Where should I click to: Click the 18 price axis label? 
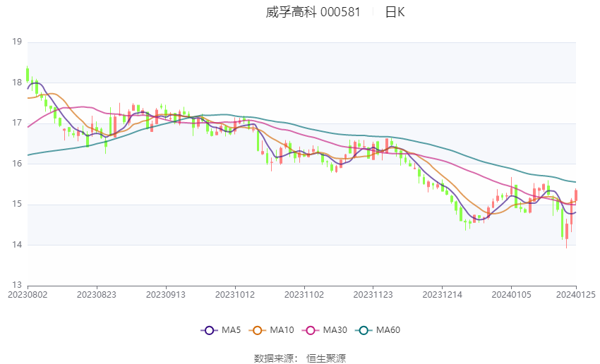point(17,83)
